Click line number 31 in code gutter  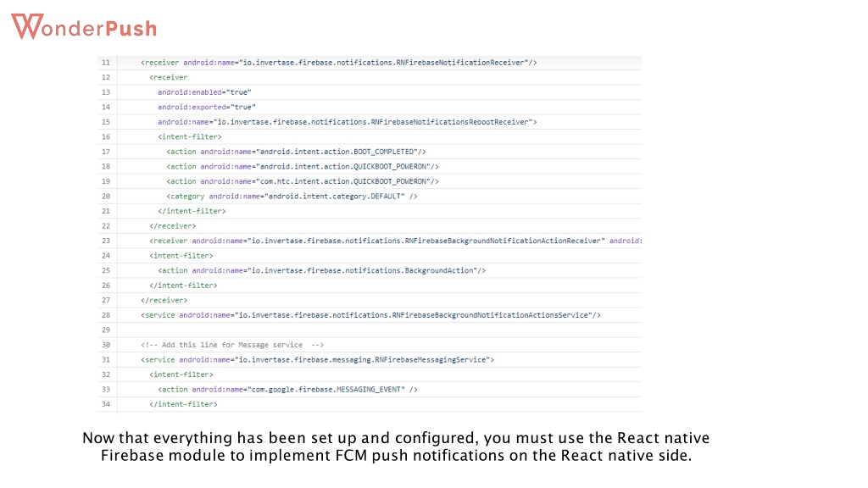pos(106,359)
